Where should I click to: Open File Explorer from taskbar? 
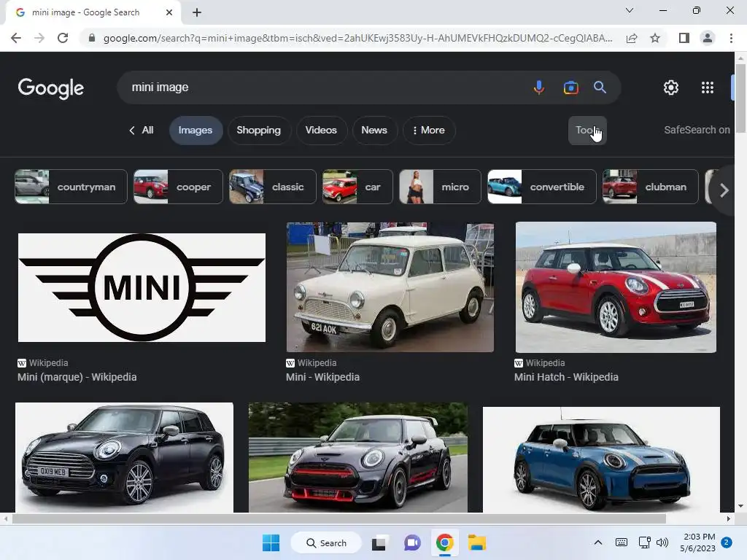477,542
